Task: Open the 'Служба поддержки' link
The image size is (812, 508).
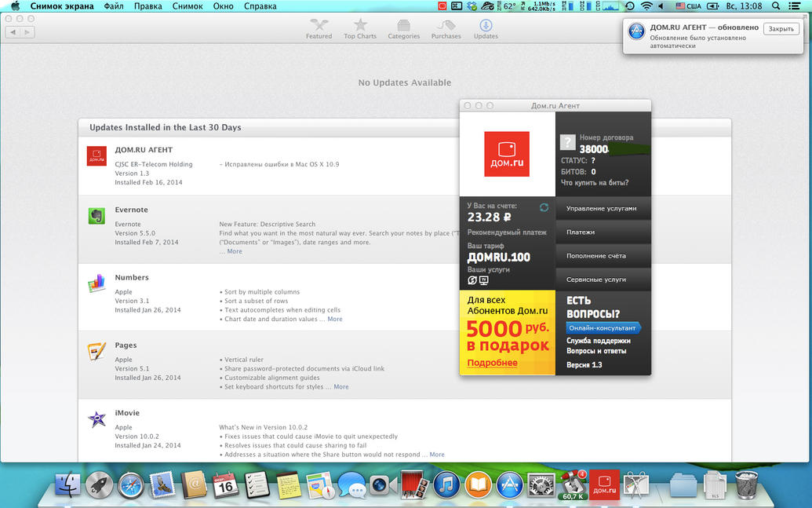Action: pyautogui.click(x=598, y=341)
